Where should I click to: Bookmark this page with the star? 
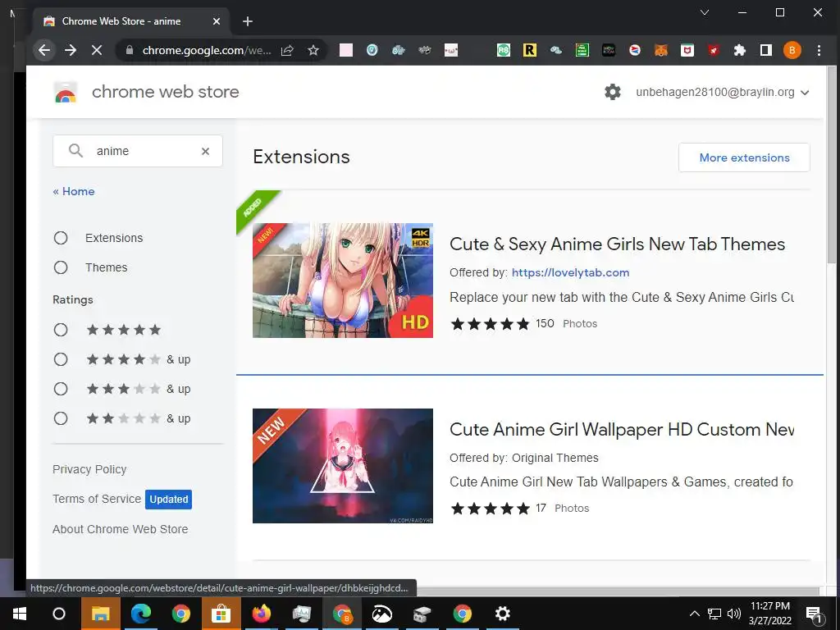tap(313, 50)
